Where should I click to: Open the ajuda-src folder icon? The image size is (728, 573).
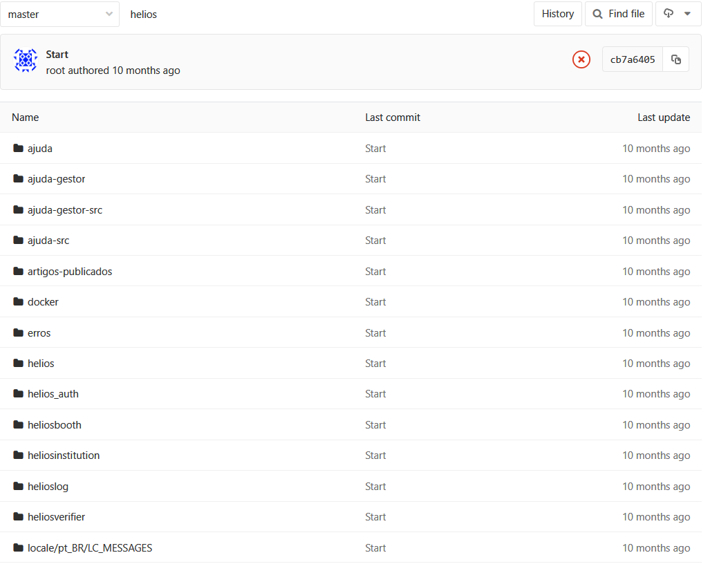[x=18, y=240]
